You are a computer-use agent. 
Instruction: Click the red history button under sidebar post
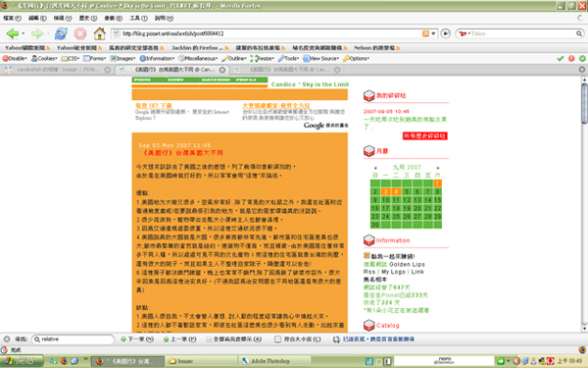pyautogui.click(x=425, y=136)
